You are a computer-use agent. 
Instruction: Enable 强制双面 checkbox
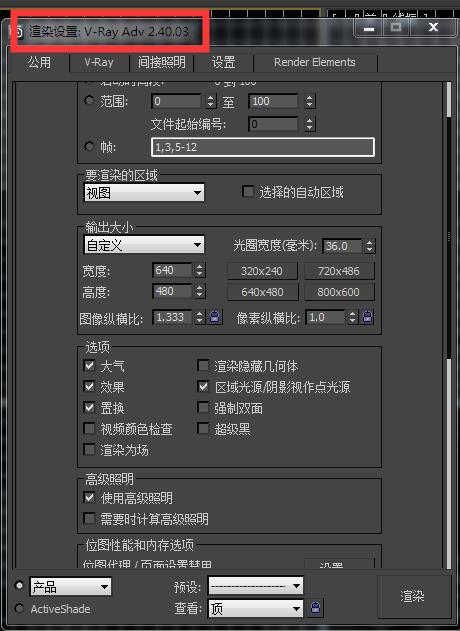coord(203,407)
